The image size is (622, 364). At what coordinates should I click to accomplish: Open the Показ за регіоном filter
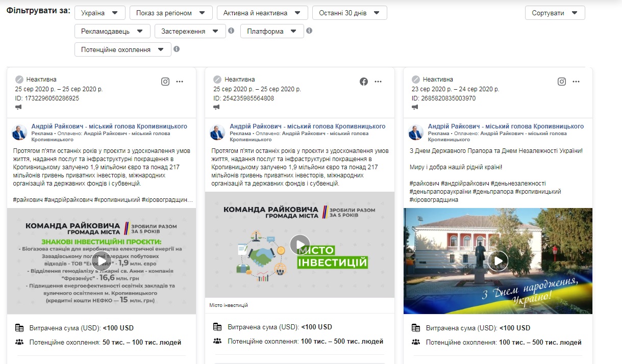point(170,13)
